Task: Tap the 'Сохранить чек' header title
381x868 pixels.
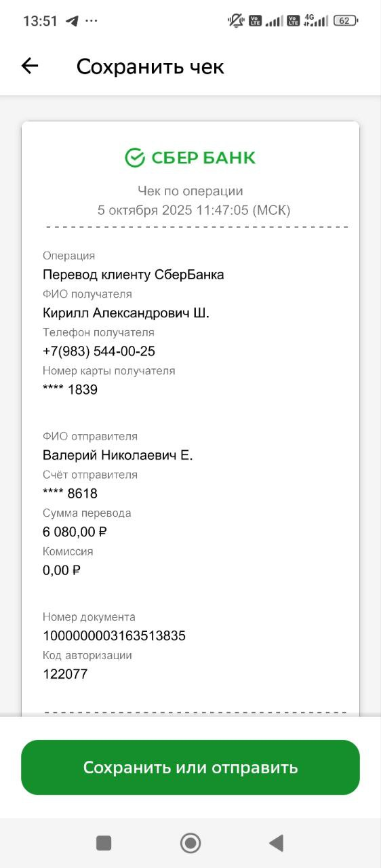Action: (x=150, y=66)
